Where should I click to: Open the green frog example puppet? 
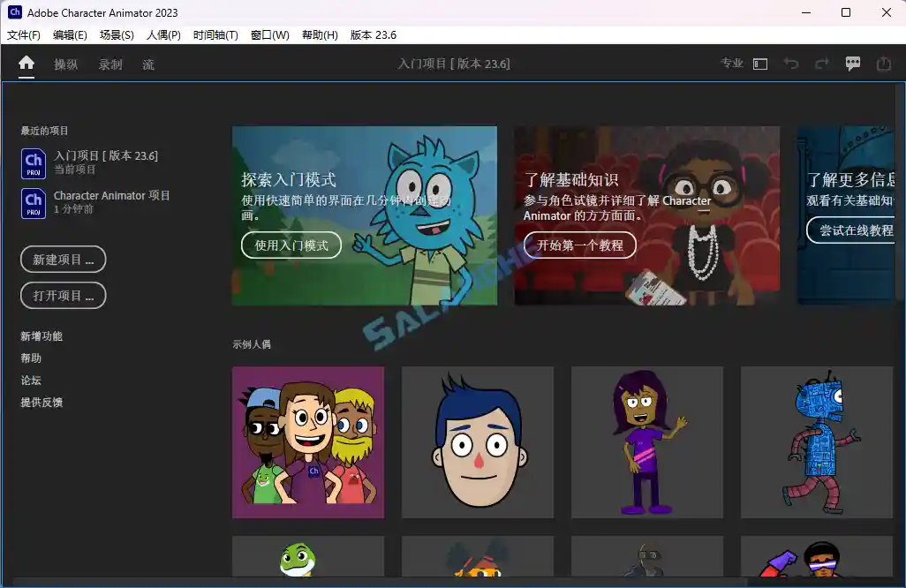pyautogui.click(x=308, y=556)
